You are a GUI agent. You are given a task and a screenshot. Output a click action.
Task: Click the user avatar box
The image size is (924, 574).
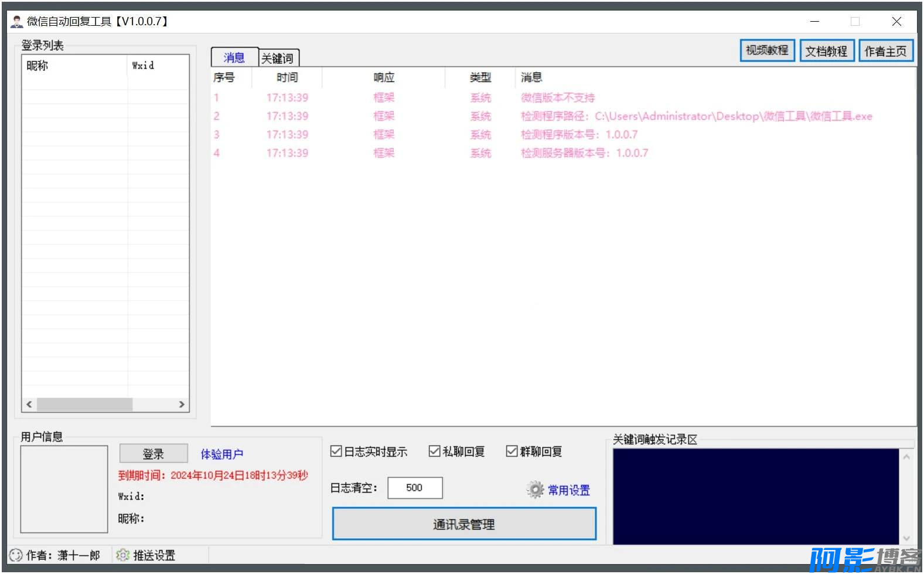coord(64,489)
